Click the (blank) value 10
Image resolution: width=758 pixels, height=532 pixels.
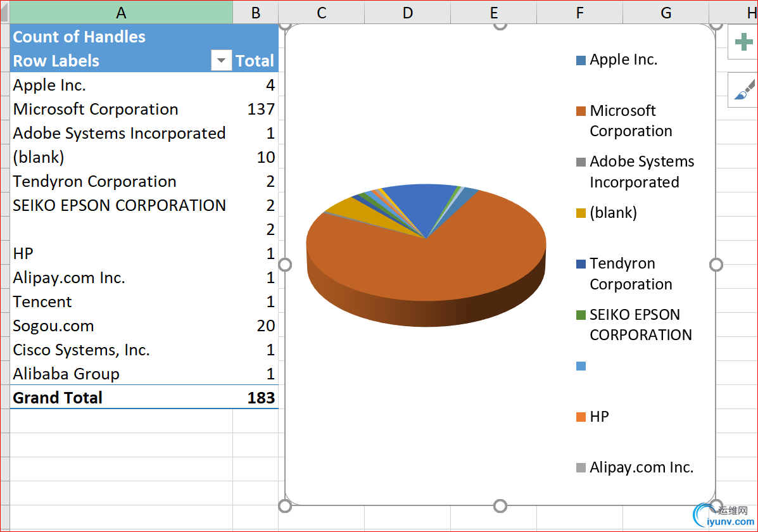(256, 157)
